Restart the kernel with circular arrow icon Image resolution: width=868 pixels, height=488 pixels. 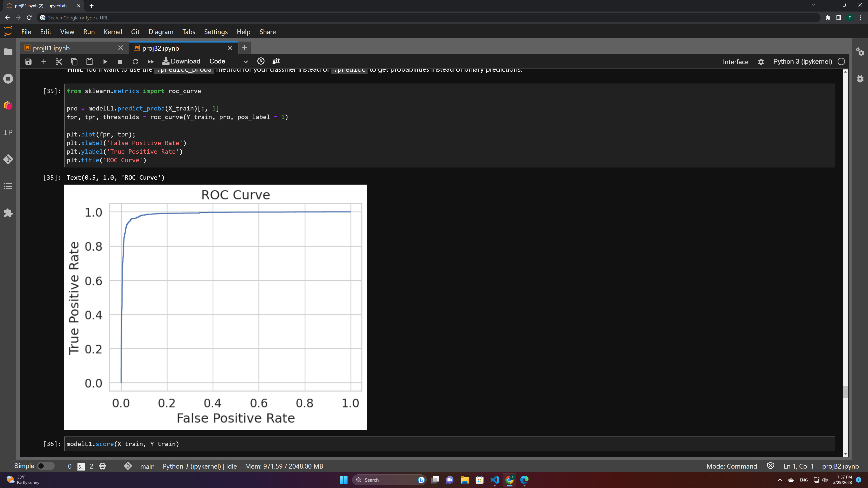(x=135, y=62)
